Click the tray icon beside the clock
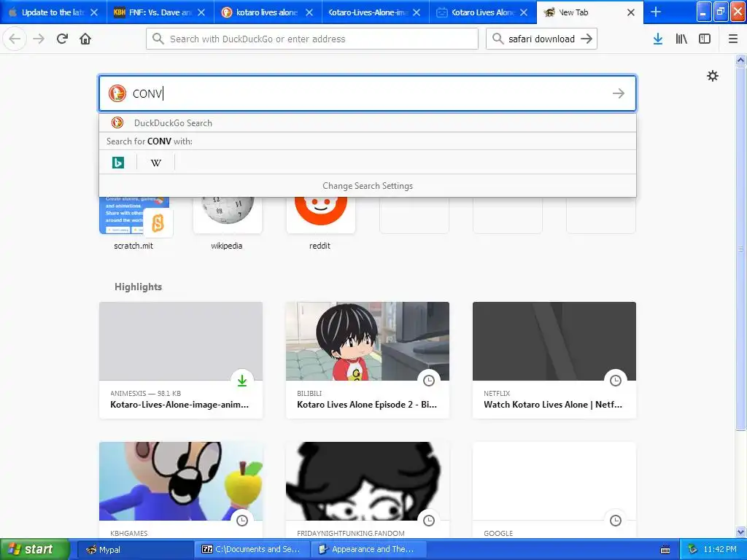Image resolution: width=747 pixels, height=560 pixels. pyautogui.click(x=693, y=550)
